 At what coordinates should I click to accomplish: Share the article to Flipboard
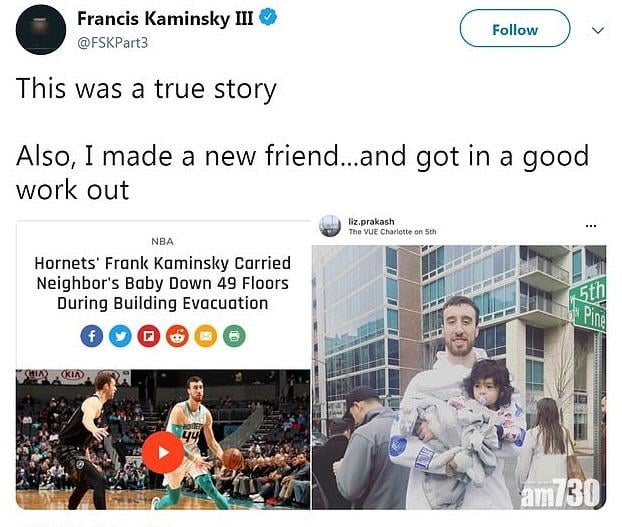pyautogui.click(x=148, y=336)
